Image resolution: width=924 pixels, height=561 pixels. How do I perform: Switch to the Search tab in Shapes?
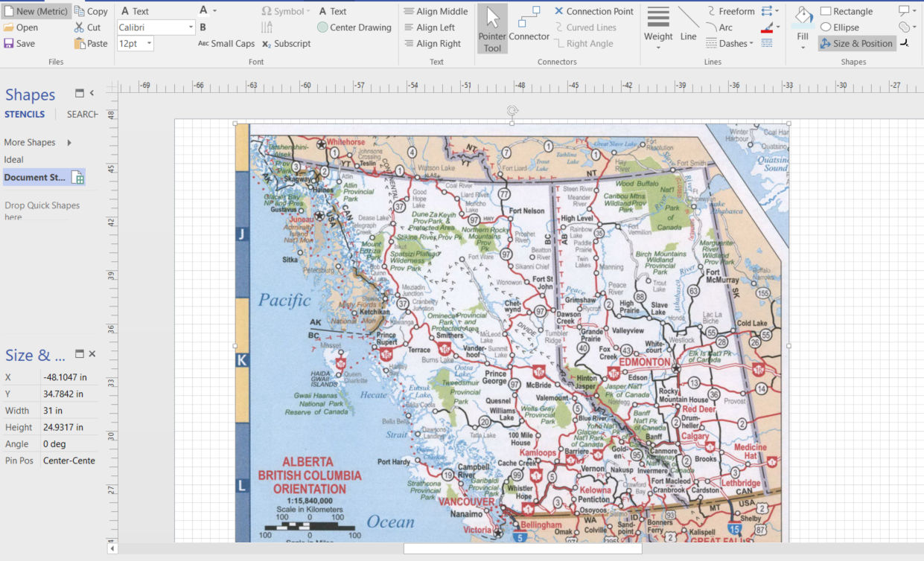(82, 115)
